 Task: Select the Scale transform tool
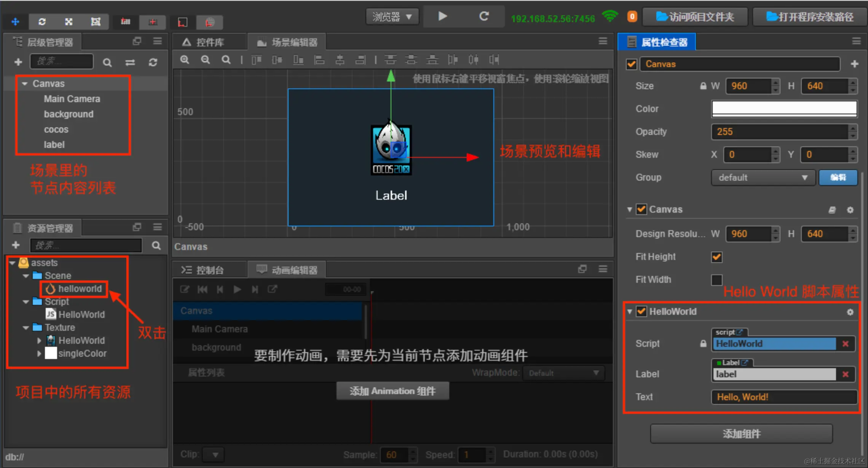(x=69, y=22)
